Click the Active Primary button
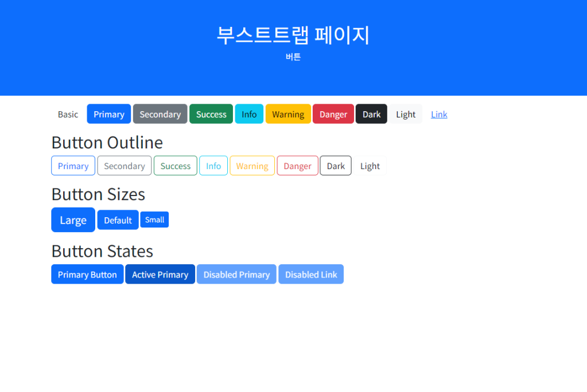587x392 pixels. [160, 274]
